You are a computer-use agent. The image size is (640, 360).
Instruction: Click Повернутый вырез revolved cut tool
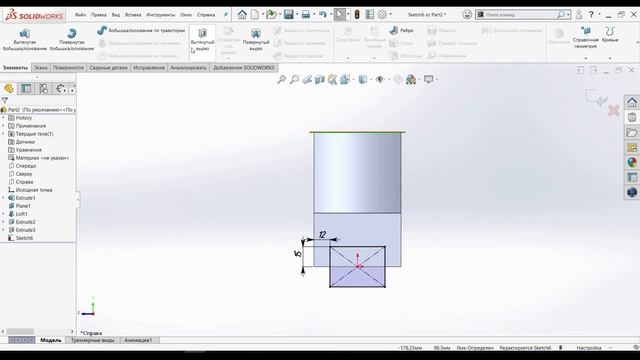coord(256,40)
